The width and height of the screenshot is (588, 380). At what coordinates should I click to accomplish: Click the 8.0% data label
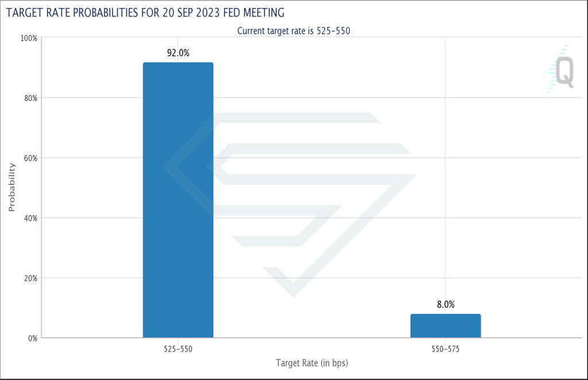446,304
